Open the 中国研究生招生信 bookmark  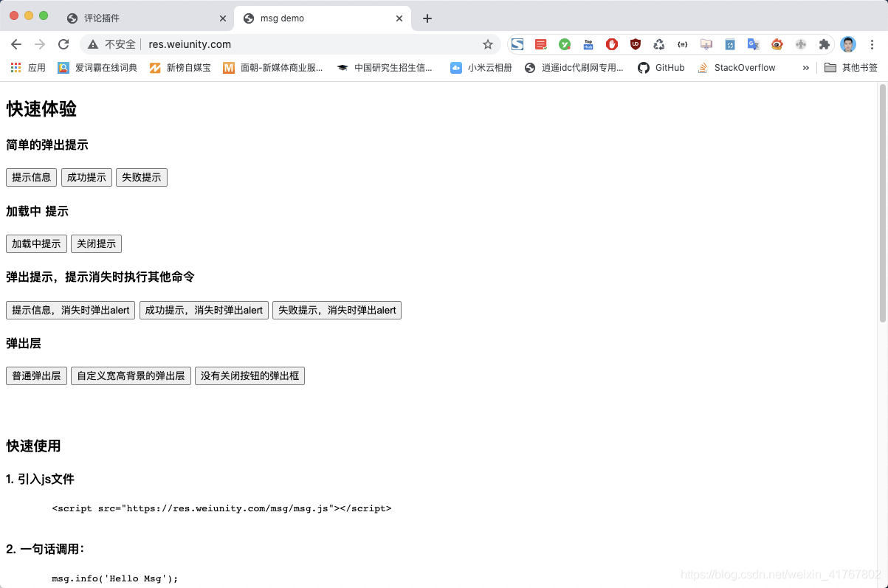click(385, 67)
